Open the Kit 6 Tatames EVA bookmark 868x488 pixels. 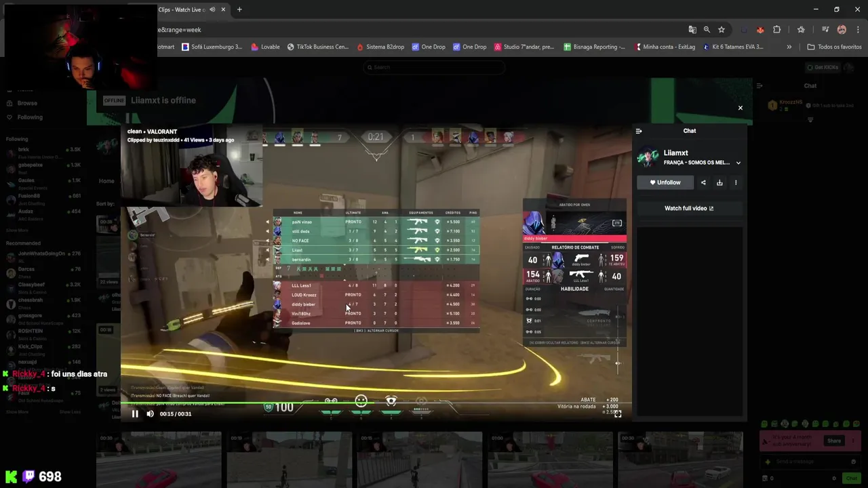coord(734,47)
